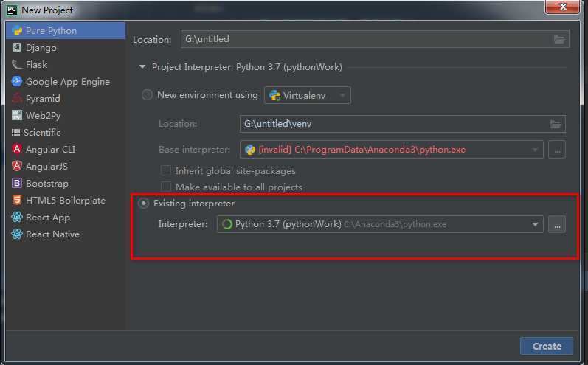The width and height of the screenshot is (588, 365).
Task: Open the Virtualenv environment type dropdown
Action: click(x=308, y=95)
